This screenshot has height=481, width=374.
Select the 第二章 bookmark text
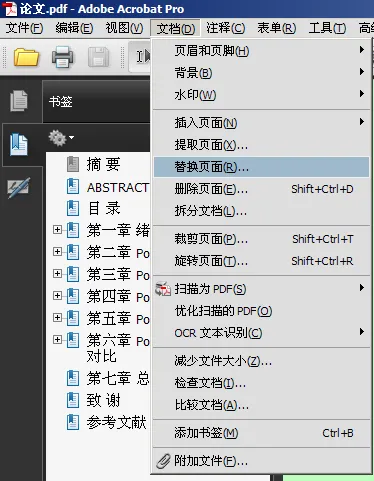click(118, 252)
